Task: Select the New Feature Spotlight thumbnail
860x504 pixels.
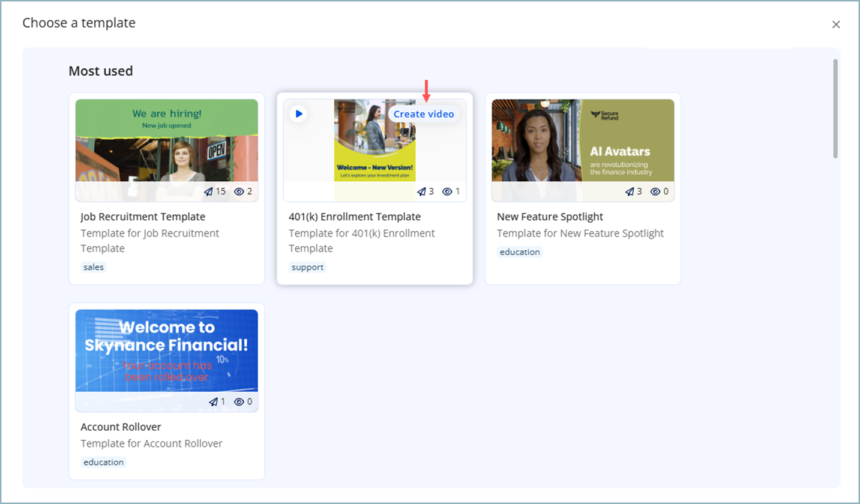Action: click(x=583, y=144)
